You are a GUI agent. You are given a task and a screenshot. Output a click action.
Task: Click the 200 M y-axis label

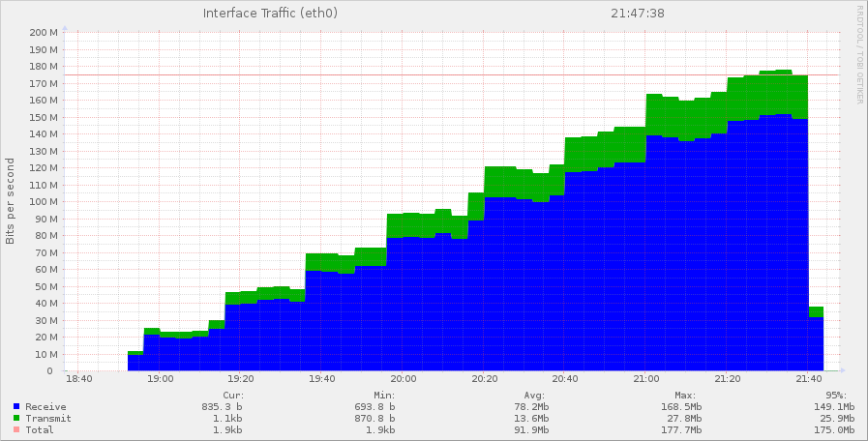pyautogui.click(x=44, y=32)
